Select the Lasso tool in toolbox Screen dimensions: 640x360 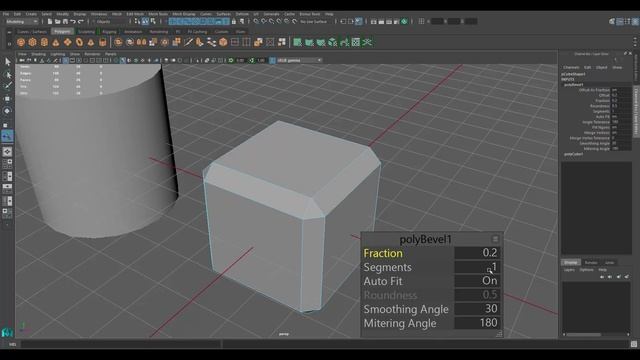(7, 74)
